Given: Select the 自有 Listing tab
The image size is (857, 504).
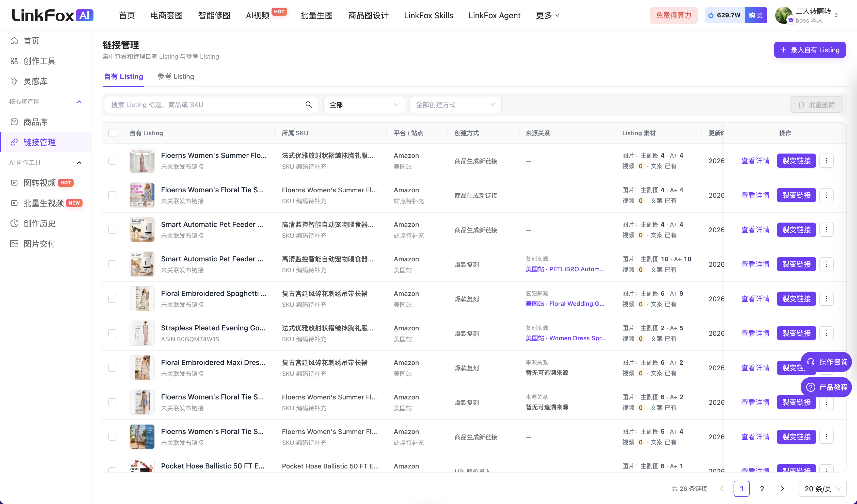Looking at the screenshot, I should click(x=123, y=76).
